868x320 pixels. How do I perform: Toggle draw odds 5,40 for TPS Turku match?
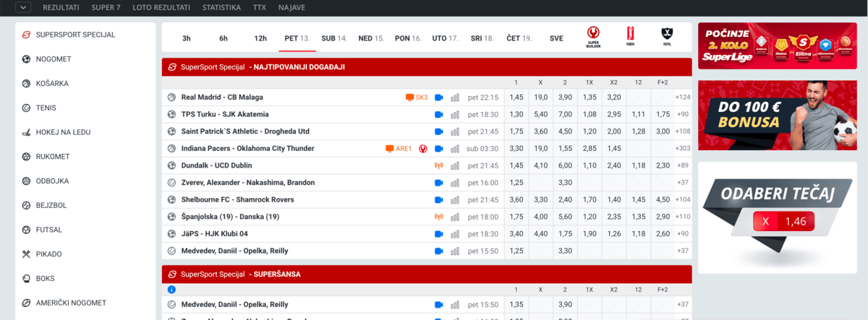coord(540,114)
